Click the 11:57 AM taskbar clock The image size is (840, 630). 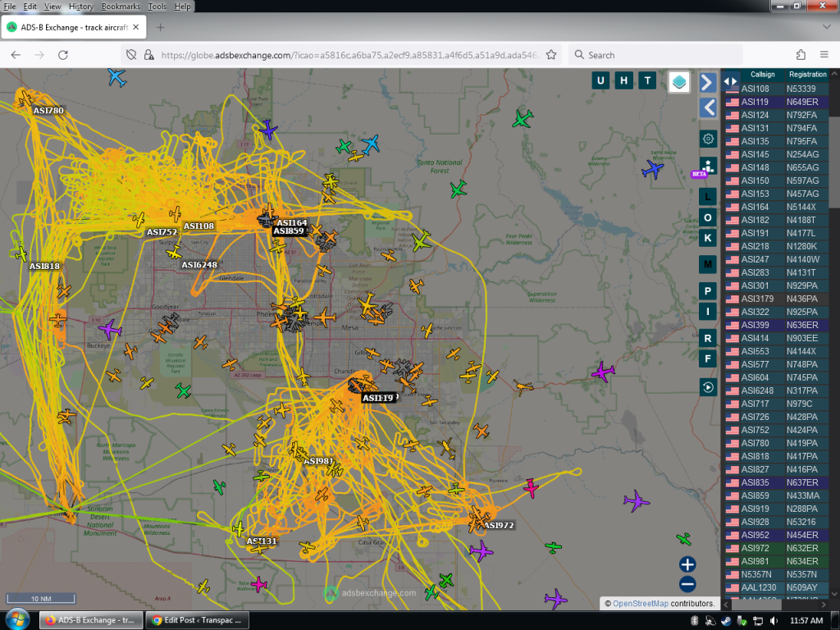tap(806, 621)
